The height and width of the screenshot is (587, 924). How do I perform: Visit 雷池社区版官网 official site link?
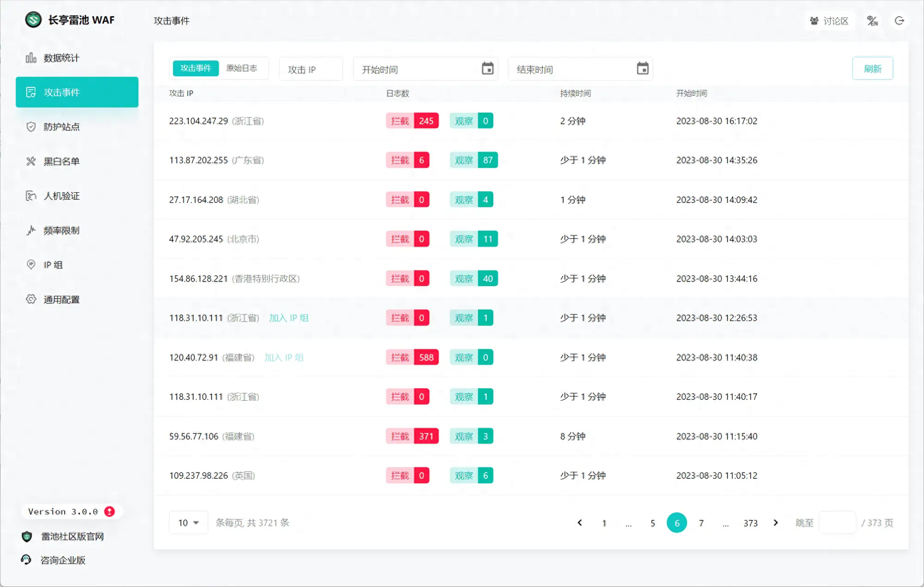(72, 536)
